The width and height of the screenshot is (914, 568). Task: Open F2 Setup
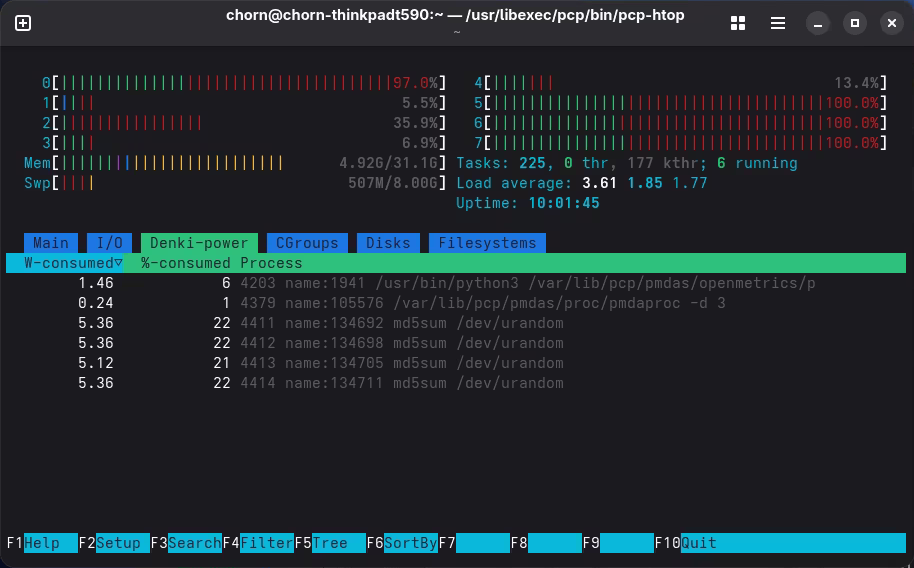(114, 543)
